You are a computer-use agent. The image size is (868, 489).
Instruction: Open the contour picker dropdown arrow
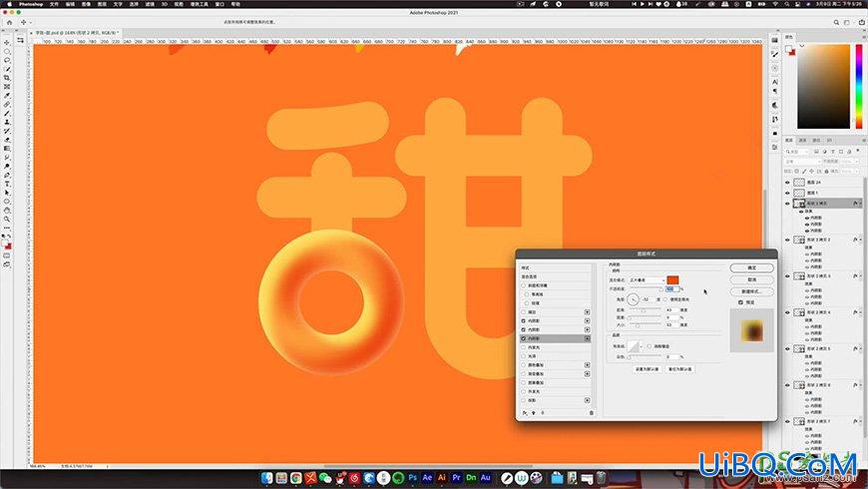(642, 346)
